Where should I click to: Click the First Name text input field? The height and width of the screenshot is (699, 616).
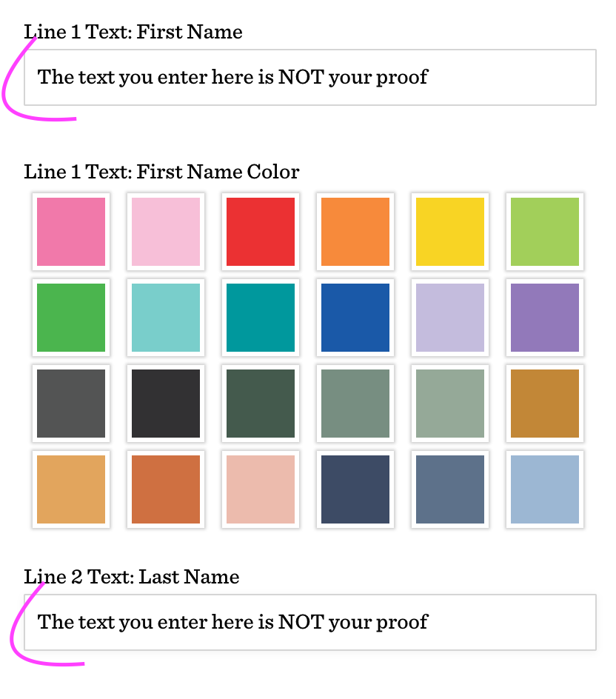(x=309, y=78)
